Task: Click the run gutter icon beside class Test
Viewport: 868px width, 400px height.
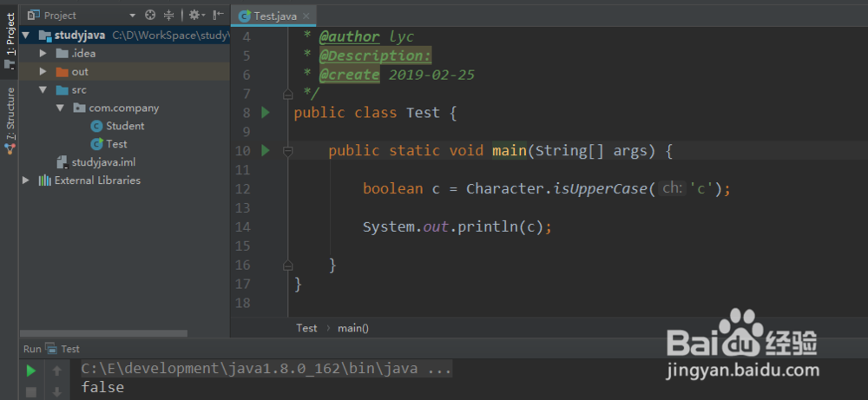Action: [x=265, y=113]
